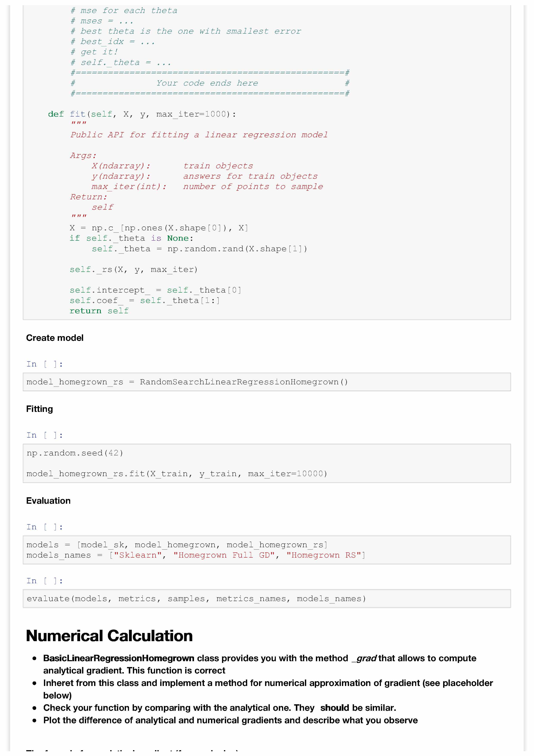Click the models list definition line
Viewport: 534px width, 756px height.
click(177, 545)
